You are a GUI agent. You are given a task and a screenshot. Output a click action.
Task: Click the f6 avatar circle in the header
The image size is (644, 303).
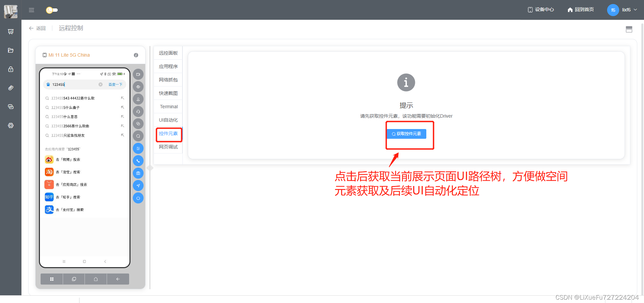613,10
